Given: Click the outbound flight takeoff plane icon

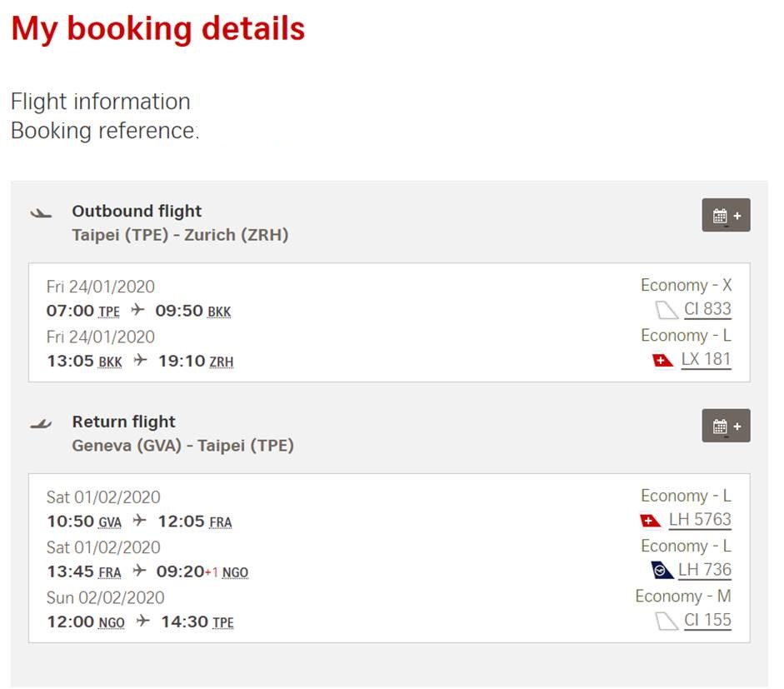Looking at the screenshot, I should 41,213.
